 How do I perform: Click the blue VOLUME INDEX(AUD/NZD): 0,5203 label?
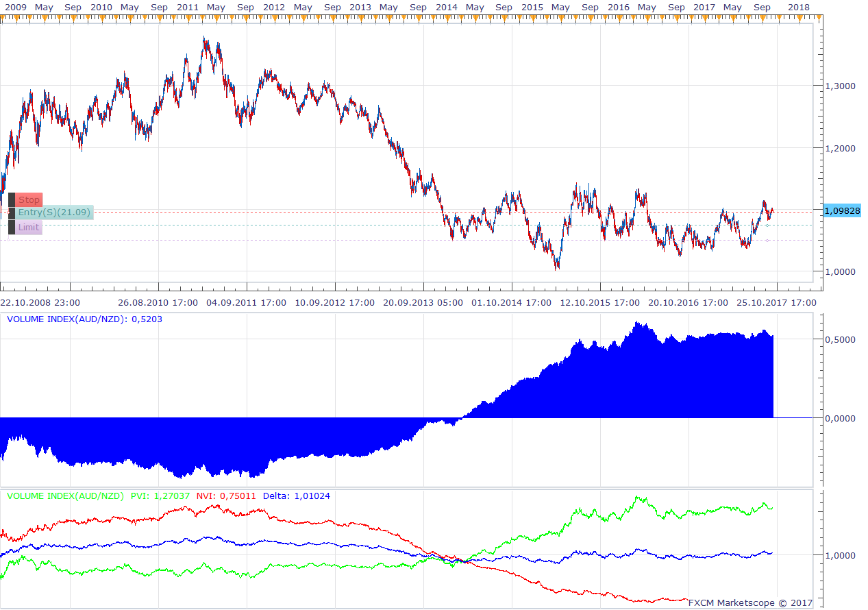(84, 319)
